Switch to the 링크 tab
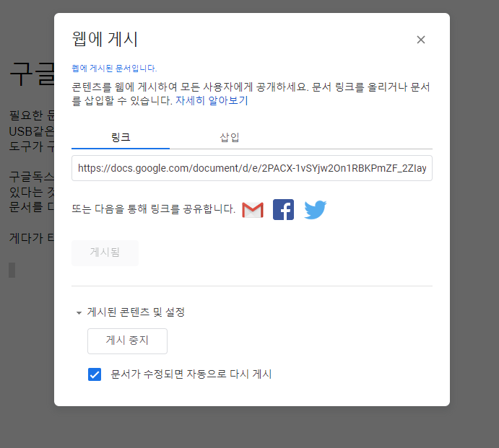The height and width of the screenshot is (448, 499). tap(121, 137)
